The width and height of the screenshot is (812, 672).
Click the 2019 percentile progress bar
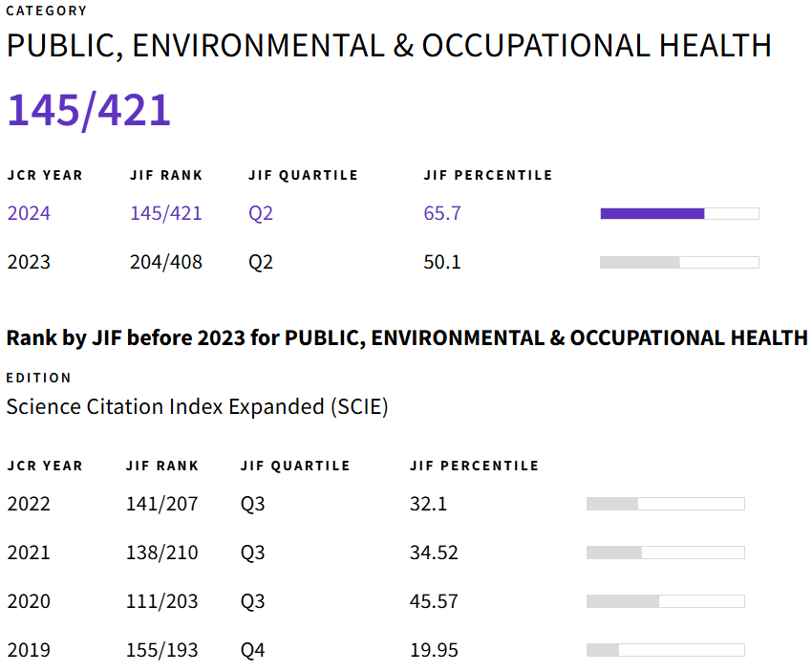[x=665, y=650]
